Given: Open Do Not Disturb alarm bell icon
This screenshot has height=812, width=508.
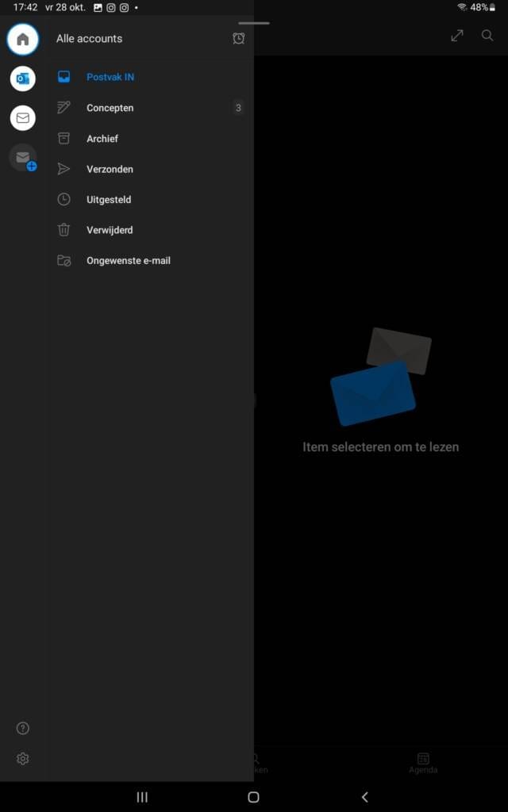Looking at the screenshot, I should 238,38.
